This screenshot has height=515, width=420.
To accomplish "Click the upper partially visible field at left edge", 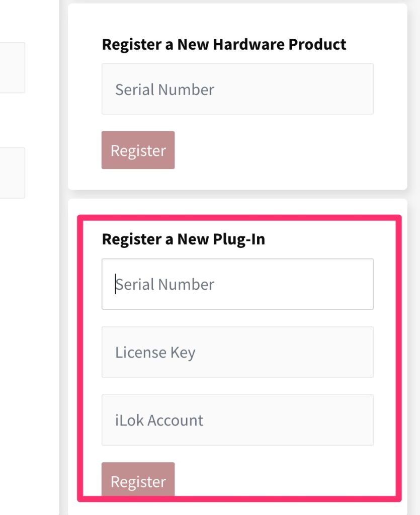I will (12, 67).
